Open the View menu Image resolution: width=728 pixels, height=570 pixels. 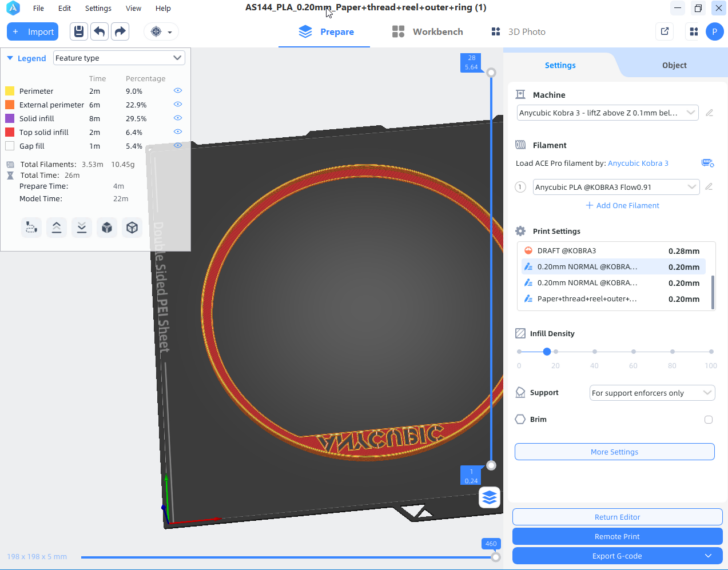[x=133, y=8]
